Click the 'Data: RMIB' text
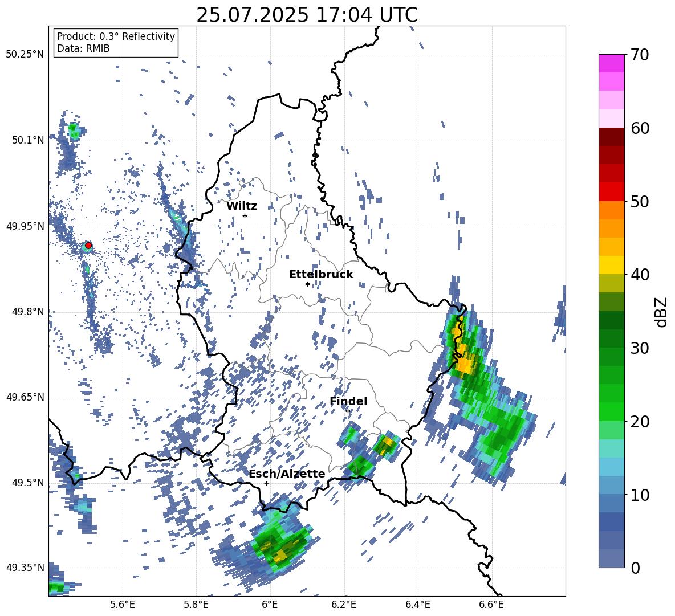Viewport: 675px width, 616px height. click(83, 48)
